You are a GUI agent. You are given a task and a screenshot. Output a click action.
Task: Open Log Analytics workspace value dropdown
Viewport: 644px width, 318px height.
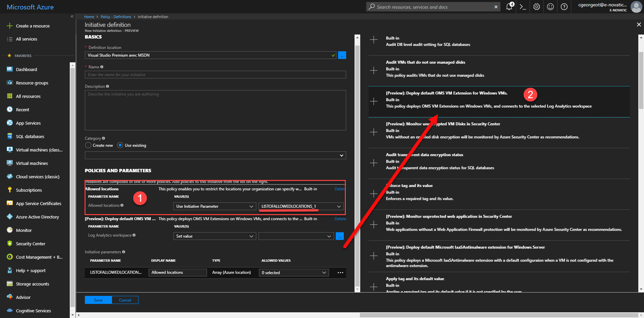pyautogui.click(x=297, y=236)
